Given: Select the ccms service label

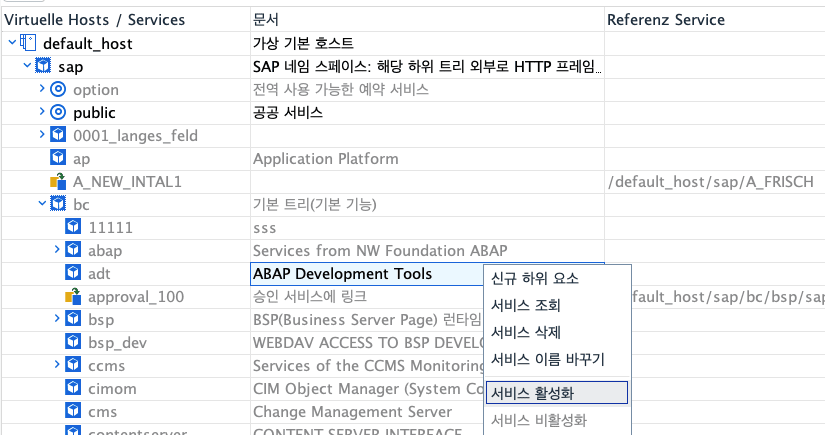Looking at the screenshot, I should (107, 366).
